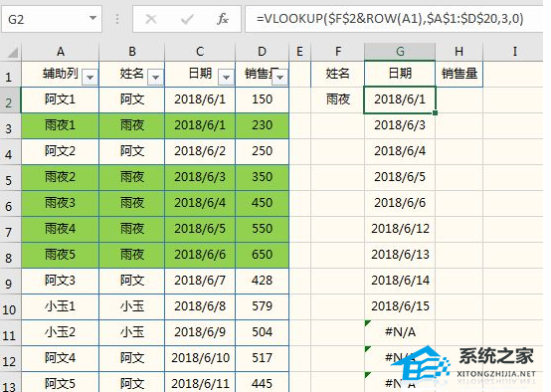
Task: Click sales value 517 cell
Action: (263, 358)
